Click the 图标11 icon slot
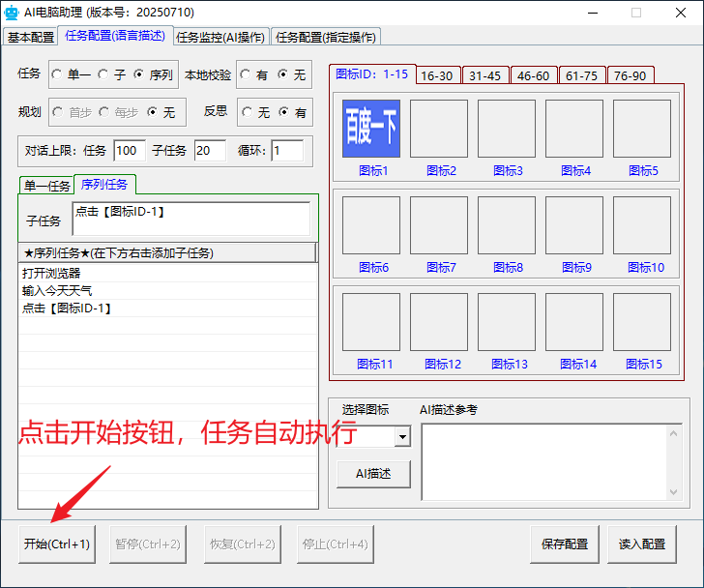 pos(371,322)
